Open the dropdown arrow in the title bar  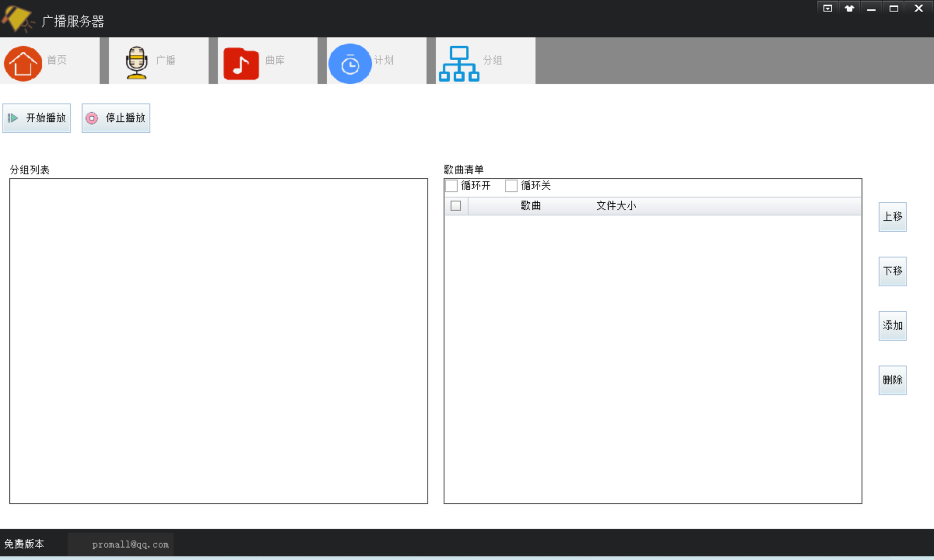click(x=827, y=8)
